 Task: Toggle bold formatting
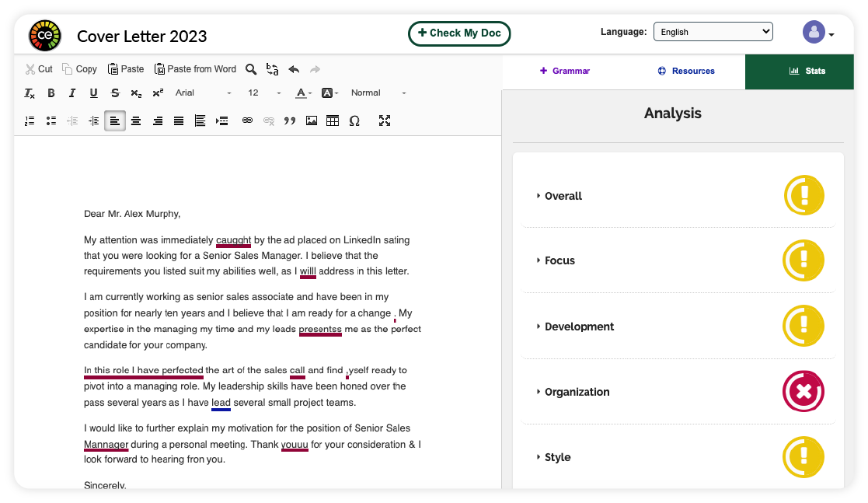(x=51, y=93)
